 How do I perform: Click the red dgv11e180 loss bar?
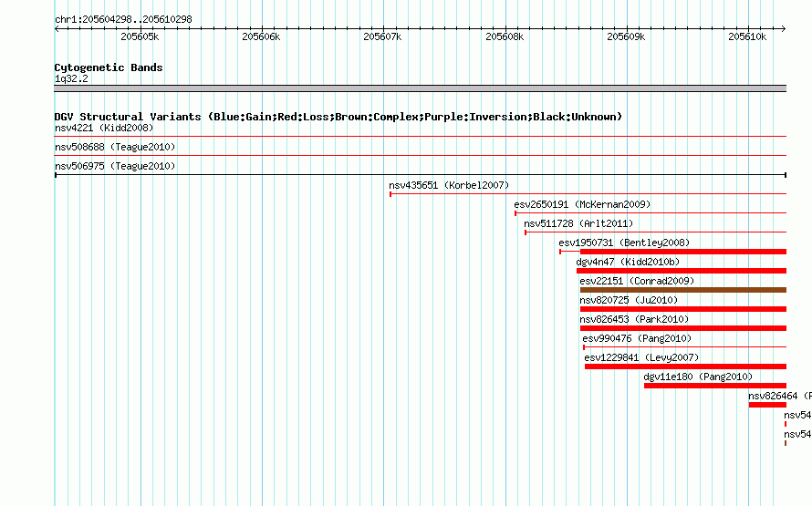(715, 386)
